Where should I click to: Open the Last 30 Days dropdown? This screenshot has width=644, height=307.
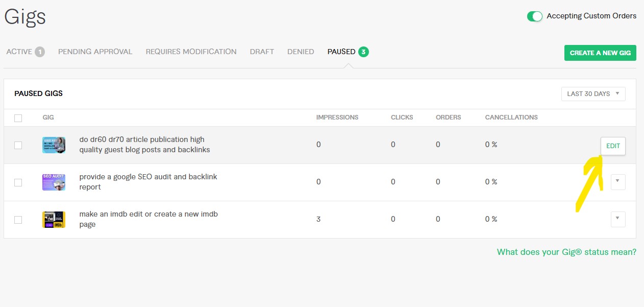593,94
